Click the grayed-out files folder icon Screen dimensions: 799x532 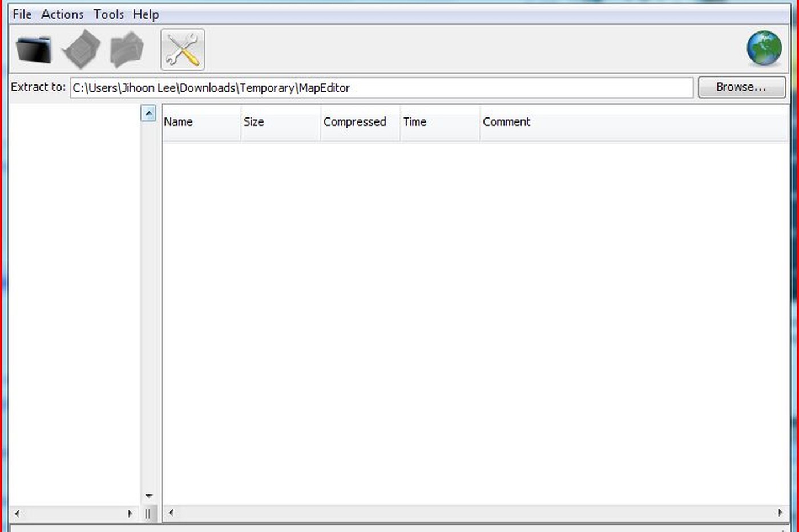pos(127,50)
